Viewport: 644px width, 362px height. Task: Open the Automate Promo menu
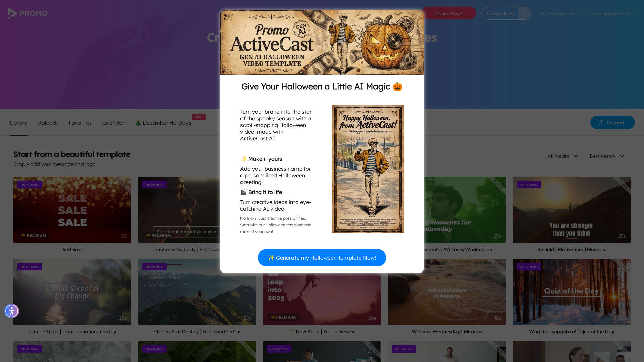pos(613,13)
